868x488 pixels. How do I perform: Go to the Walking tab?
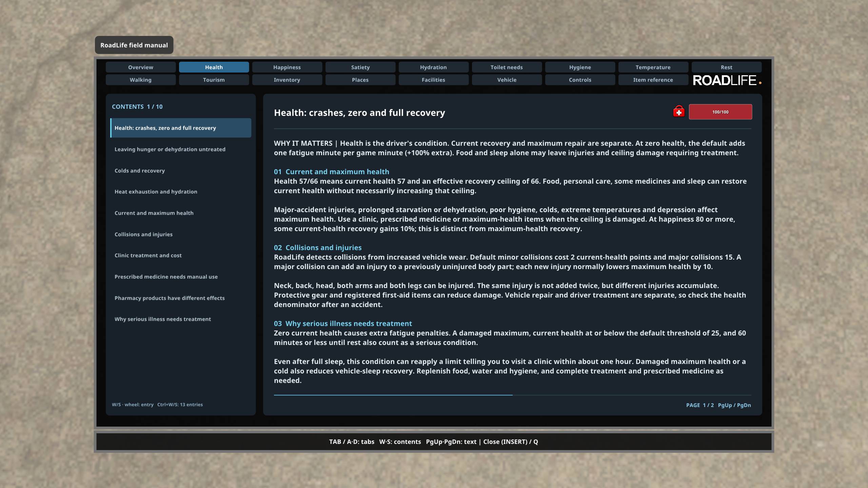pos(141,80)
